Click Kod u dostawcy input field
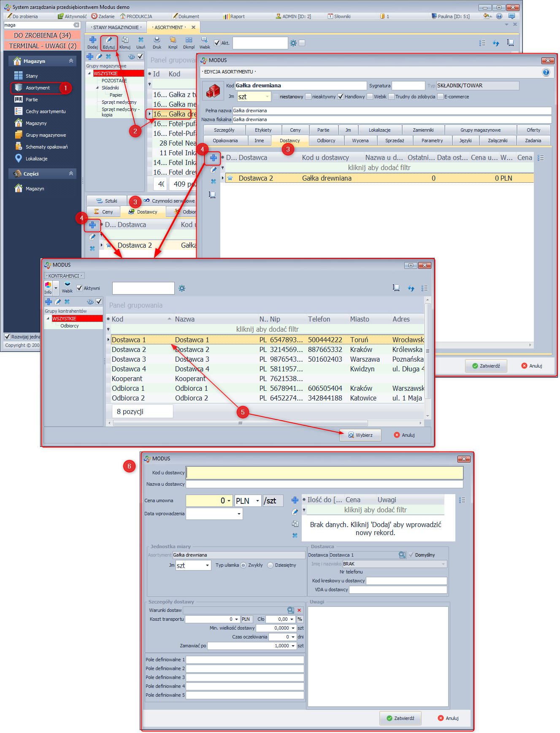Image resolution: width=560 pixels, height=733 pixels. pyautogui.click(x=325, y=473)
